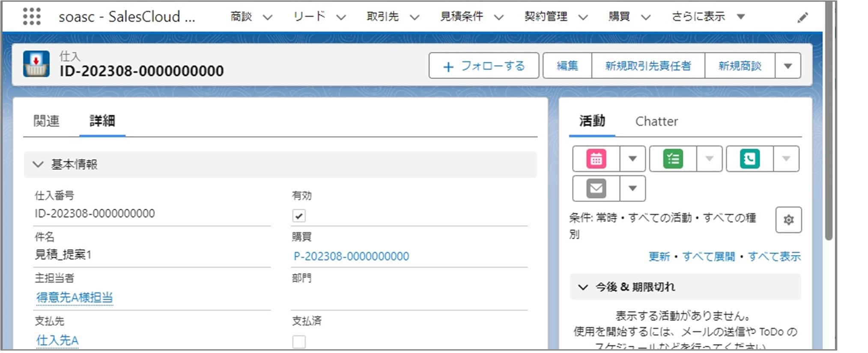Click the フォローする button
Viewport: 868px width, 353px height.
[483, 66]
